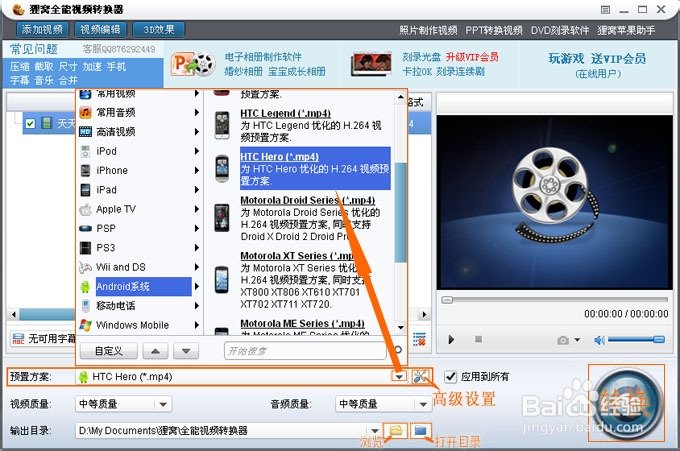Expand the PSP submenu arrow

click(197, 228)
